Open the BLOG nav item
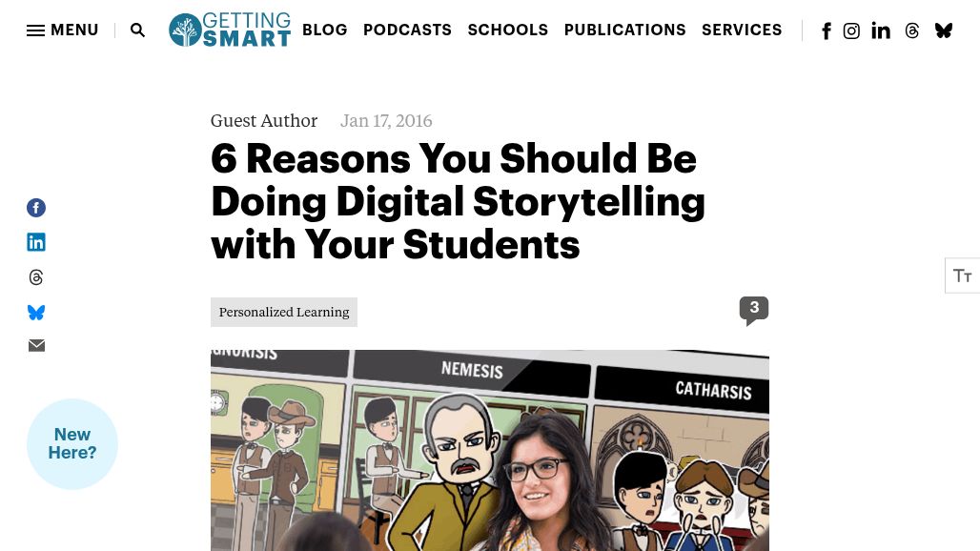Image resolution: width=980 pixels, height=551 pixels. tap(325, 30)
